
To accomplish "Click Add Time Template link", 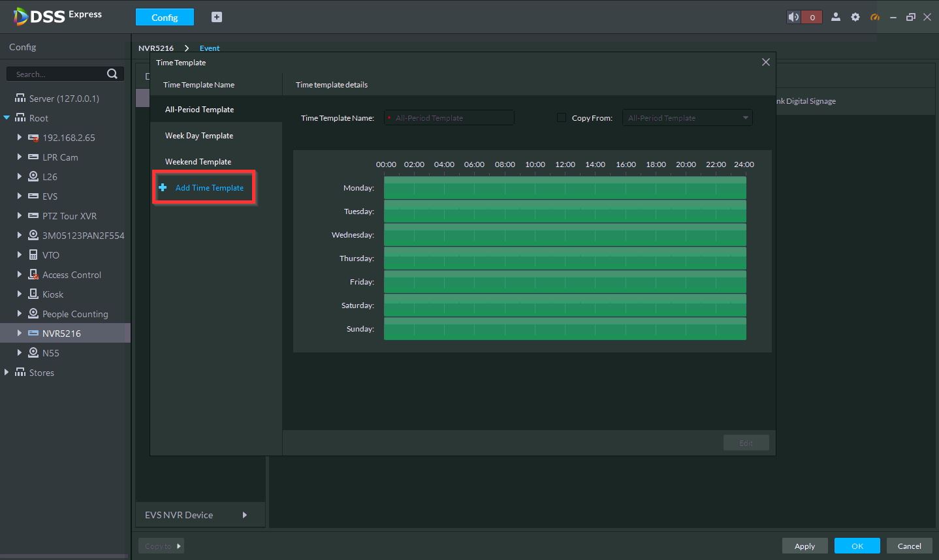I will pyautogui.click(x=209, y=188).
